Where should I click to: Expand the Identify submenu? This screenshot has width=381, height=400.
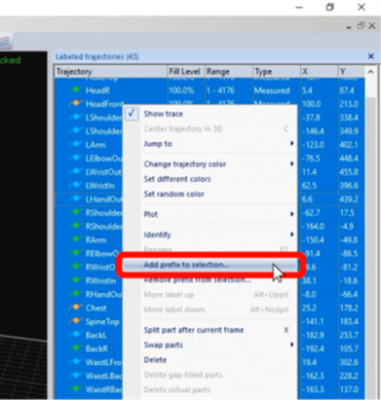[210, 235]
